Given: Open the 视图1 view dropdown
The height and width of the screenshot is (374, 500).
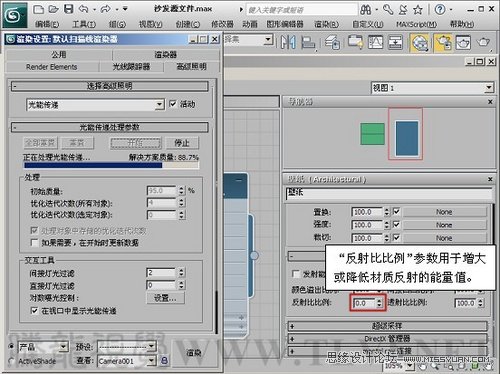Looking at the screenshot, I should tap(432, 88).
